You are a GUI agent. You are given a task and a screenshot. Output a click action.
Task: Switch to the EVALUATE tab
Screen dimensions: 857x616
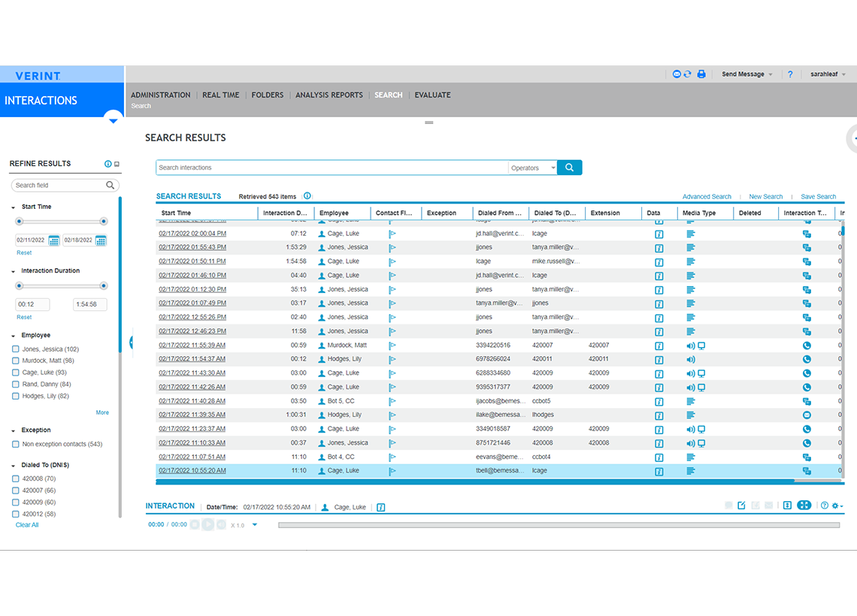tap(432, 95)
